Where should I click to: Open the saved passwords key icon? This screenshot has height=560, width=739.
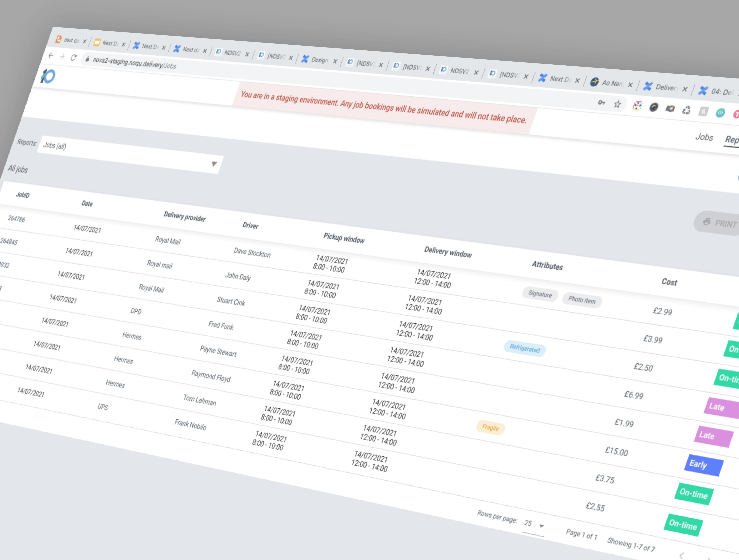click(x=601, y=102)
